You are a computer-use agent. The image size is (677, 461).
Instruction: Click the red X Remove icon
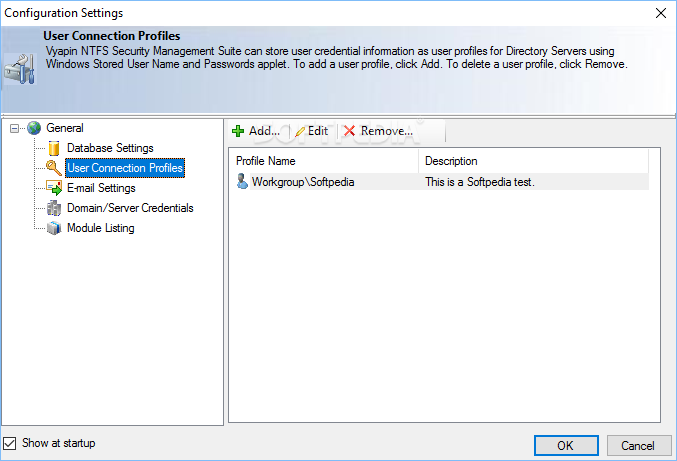349,131
